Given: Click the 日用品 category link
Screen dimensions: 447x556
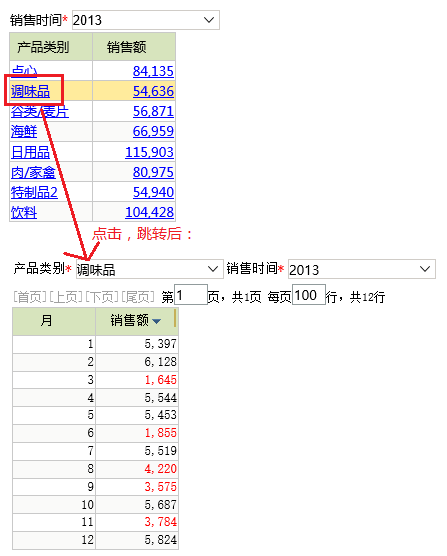Looking at the screenshot, I should click(30, 152).
